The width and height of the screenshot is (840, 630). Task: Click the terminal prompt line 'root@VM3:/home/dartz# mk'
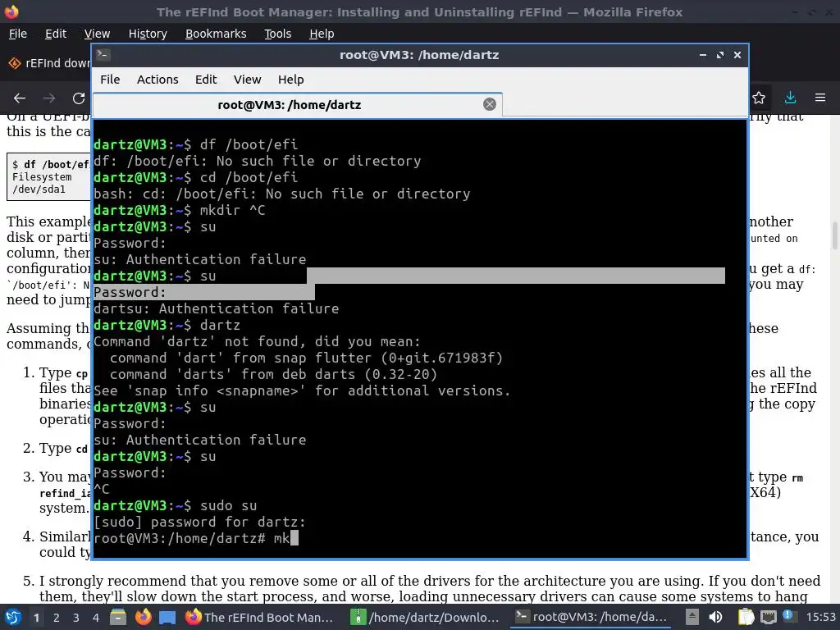(196, 538)
